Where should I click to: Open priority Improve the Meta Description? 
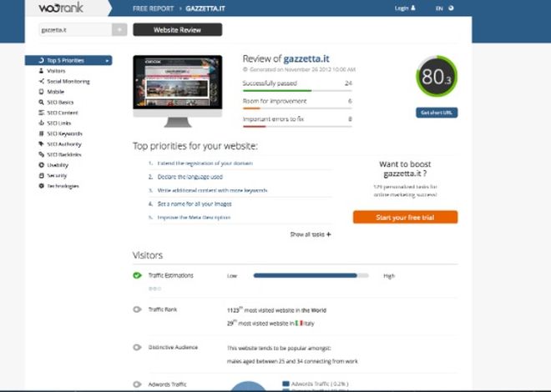[x=194, y=217]
